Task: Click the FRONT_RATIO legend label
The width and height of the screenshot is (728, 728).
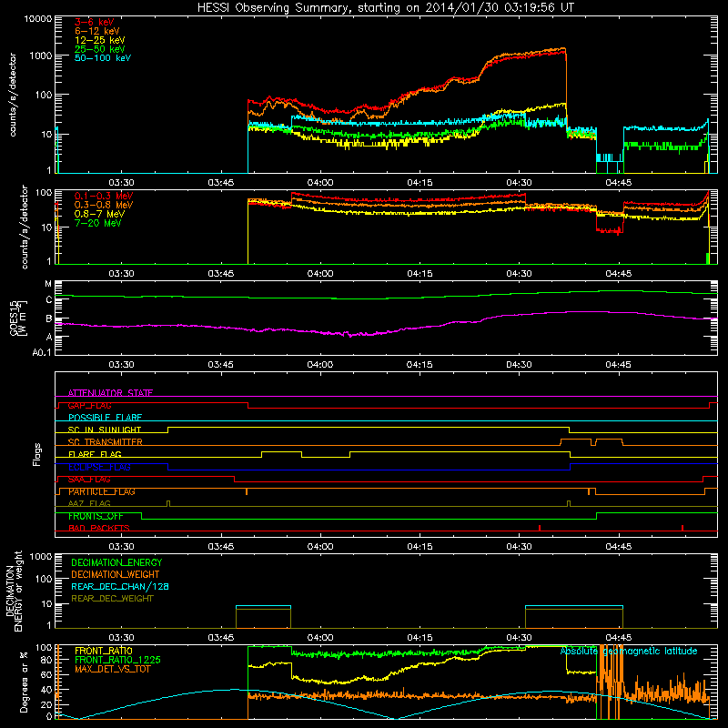Action: pyautogui.click(x=103, y=652)
